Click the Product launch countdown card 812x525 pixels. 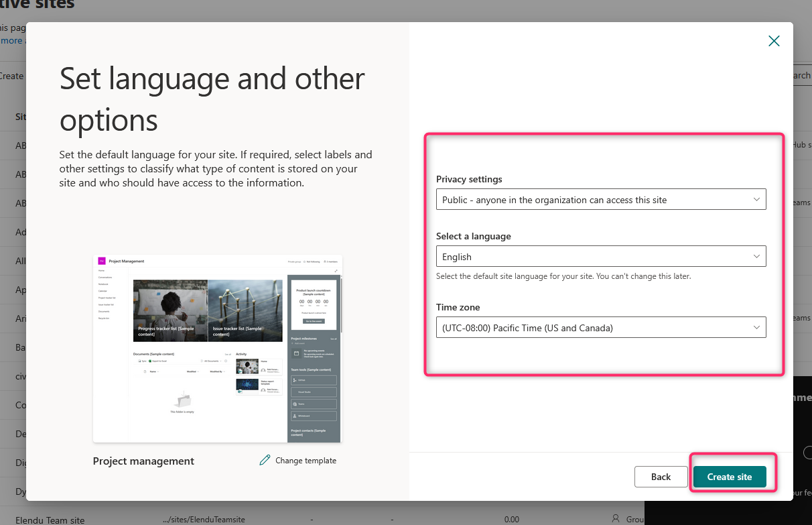click(x=314, y=306)
